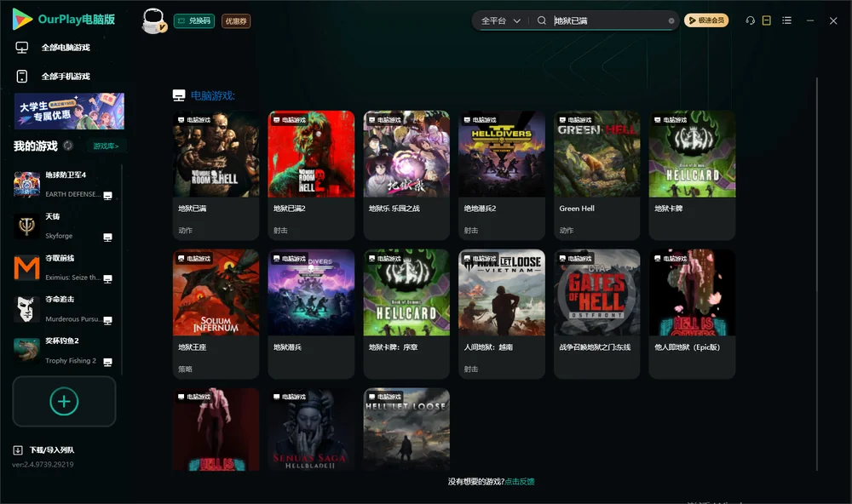The height and width of the screenshot is (504, 852).
Task: Open 奖杯钓鱼2 in my games
Action: point(64,351)
